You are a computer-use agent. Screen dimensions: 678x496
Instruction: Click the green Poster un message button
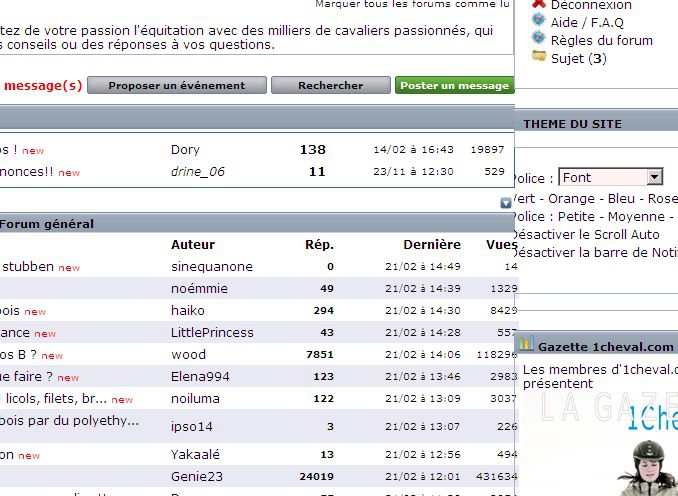coord(454,85)
